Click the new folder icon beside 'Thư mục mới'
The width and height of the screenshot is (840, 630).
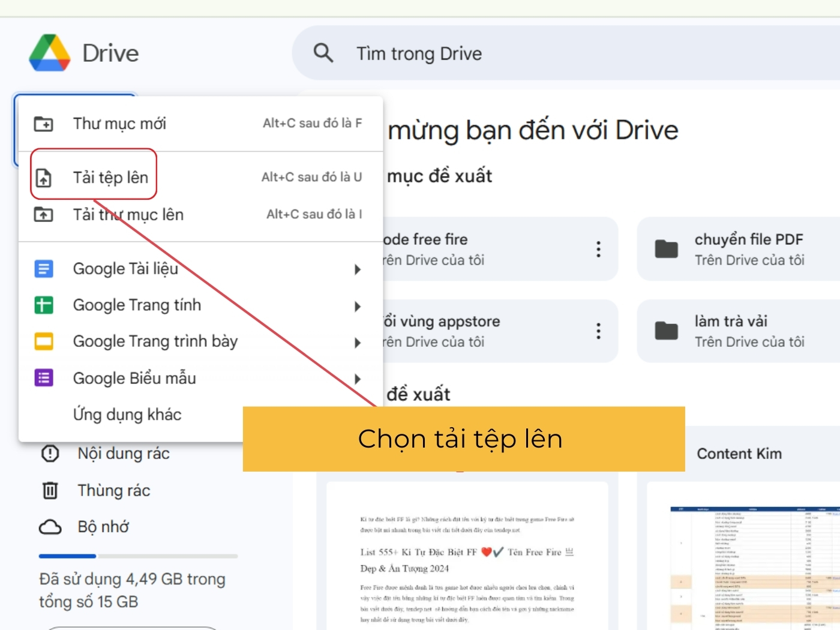tap(43, 124)
